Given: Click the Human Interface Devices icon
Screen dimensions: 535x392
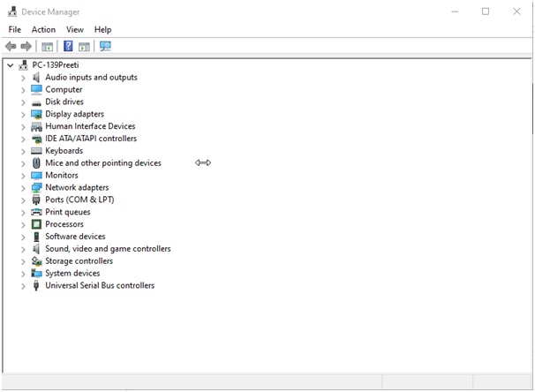Looking at the screenshot, I should [36, 126].
